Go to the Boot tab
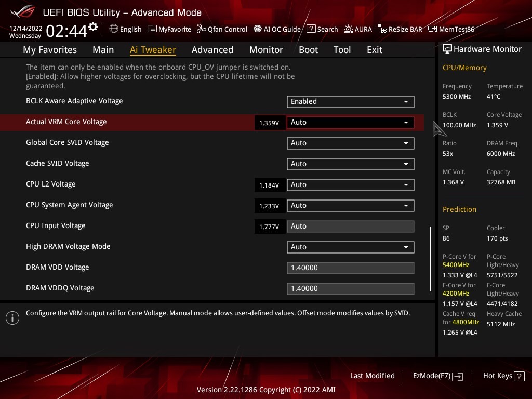 [x=308, y=50]
